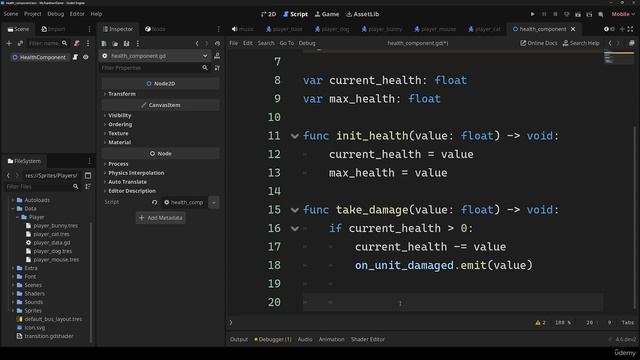Run the current scene

[578, 14]
